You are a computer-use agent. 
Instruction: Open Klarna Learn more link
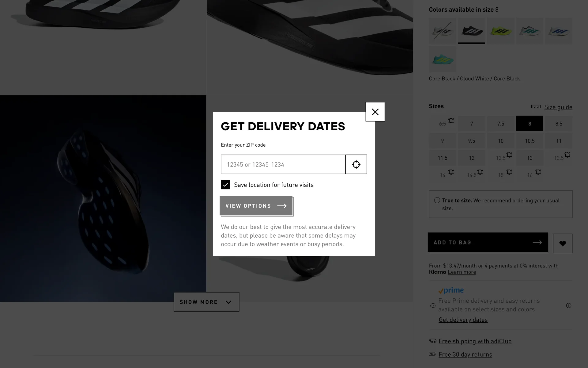point(462,272)
